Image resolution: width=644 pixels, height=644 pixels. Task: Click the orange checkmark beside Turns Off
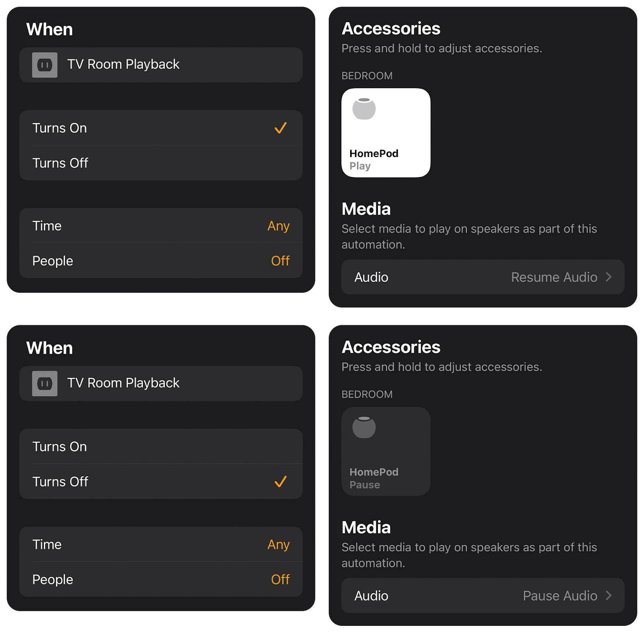(x=281, y=481)
